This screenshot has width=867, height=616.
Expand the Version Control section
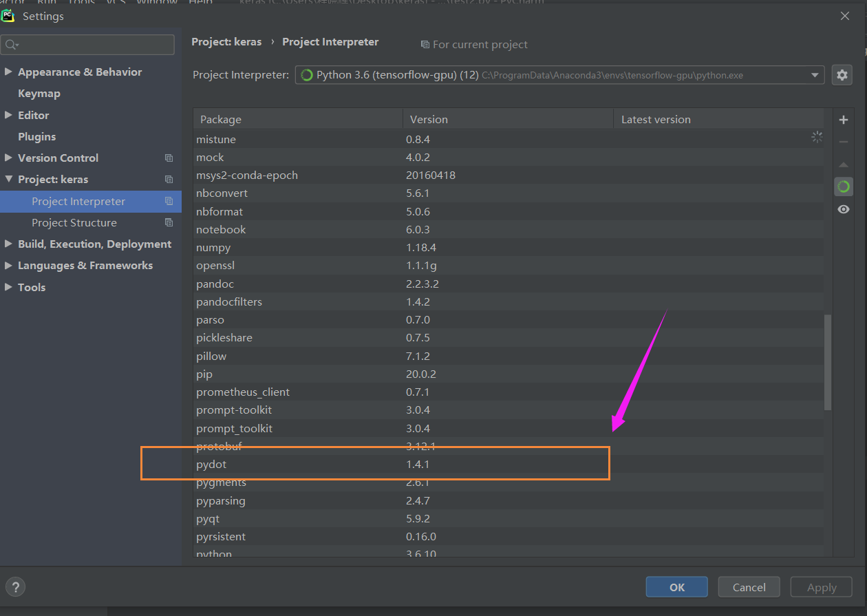[8, 158]
